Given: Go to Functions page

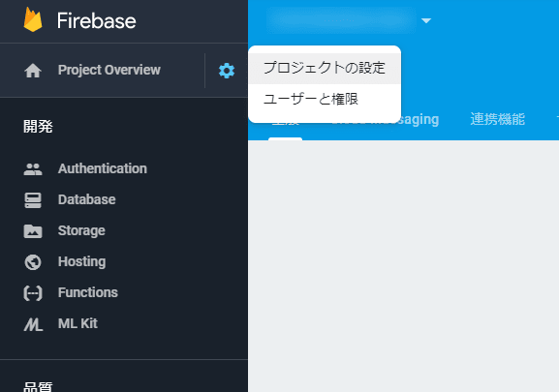Looking at the screenshot, I should pyautogui.click(x=88, y=292).
